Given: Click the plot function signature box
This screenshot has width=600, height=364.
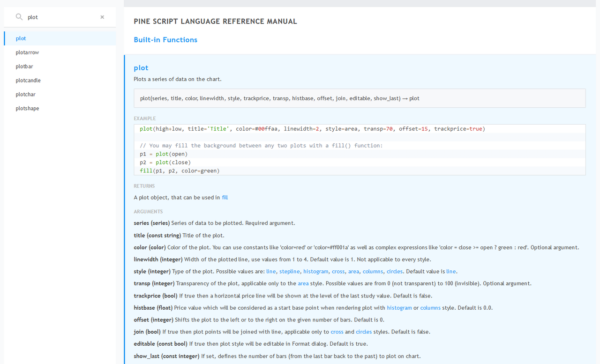Looking at the screenshot, I should coord(360,98).
